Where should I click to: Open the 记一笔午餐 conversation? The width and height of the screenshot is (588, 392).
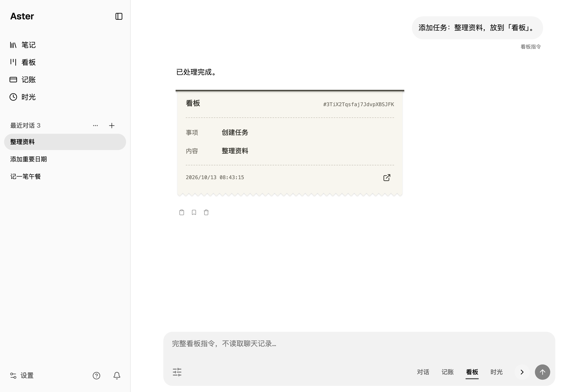[x=65, y=176]
